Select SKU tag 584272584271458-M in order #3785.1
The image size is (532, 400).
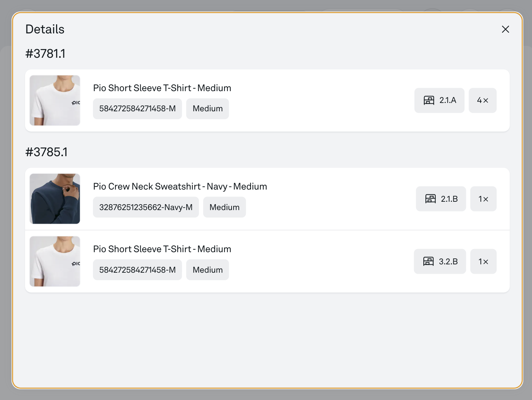tap(137, 270)
